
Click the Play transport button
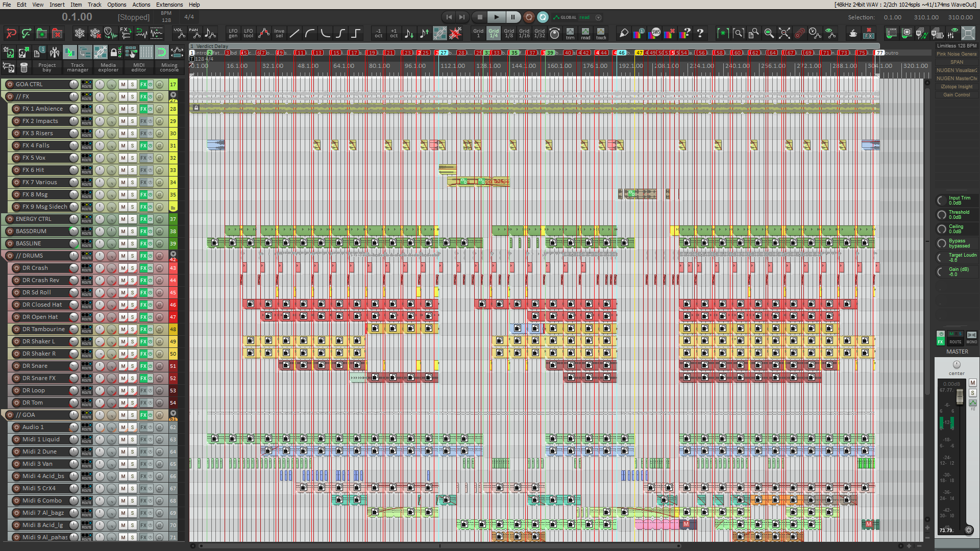[496, 17]
